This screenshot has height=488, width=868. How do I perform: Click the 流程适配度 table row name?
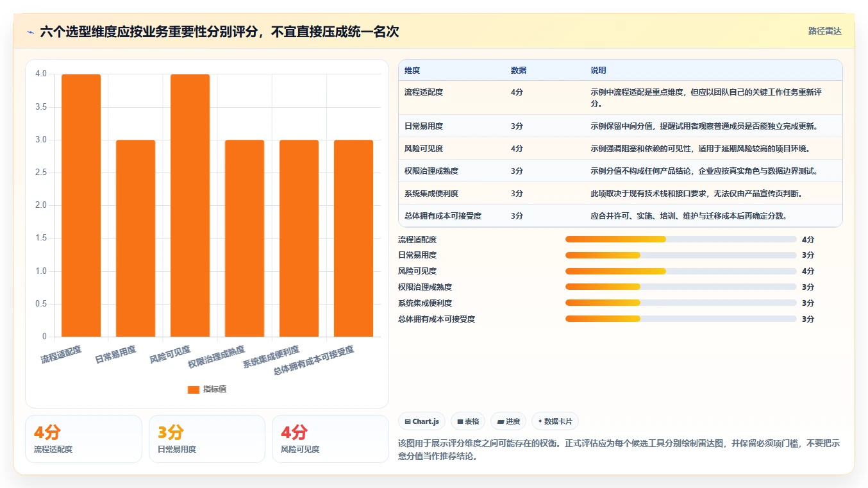pos(424,92)
